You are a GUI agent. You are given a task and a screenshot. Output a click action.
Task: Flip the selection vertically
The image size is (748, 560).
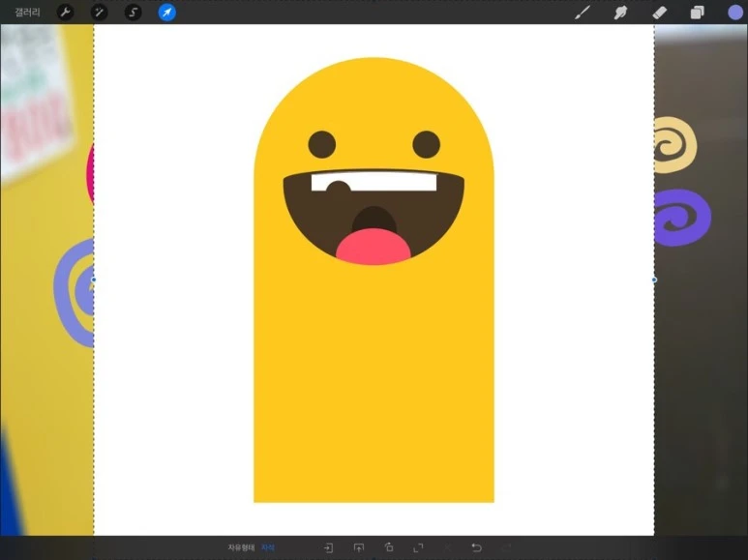pyautogui.click(x=359, y=548)
